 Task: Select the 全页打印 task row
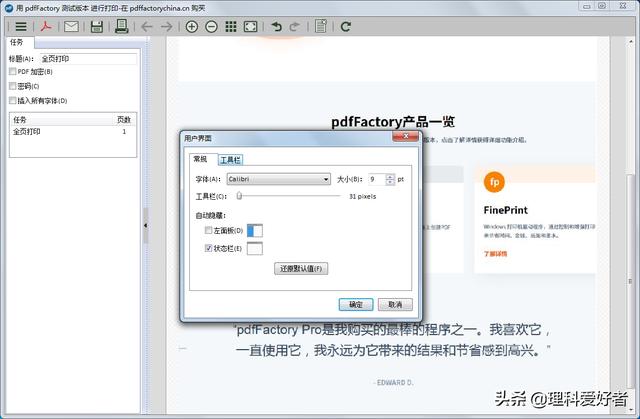tap(73, 132)
